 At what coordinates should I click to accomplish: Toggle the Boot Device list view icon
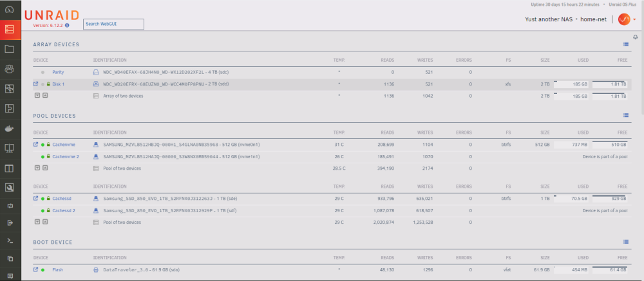(x=625, y=242)
